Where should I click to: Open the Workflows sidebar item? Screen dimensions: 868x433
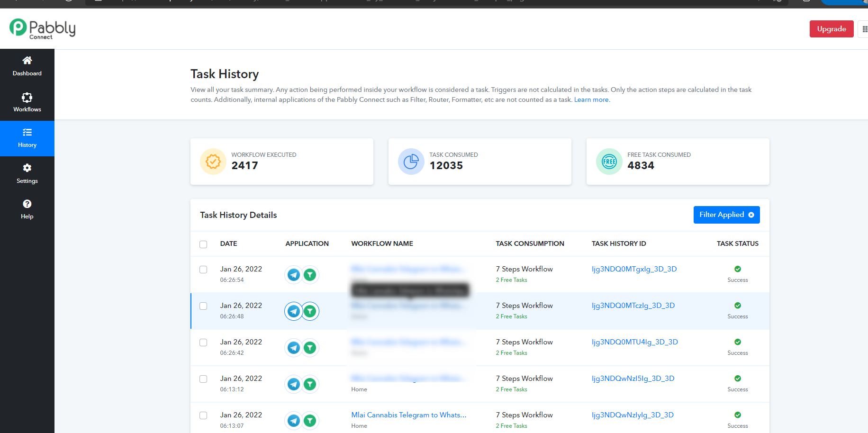click(27, 102)
